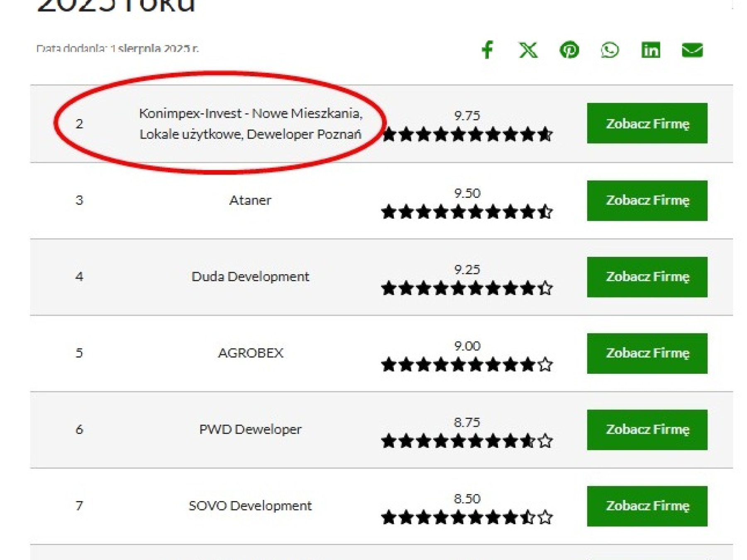Select the AGROBEX company name
Image resolution: width=747 pixels, height=560 pixels.
pyautogui.click(x=251, y=353)
